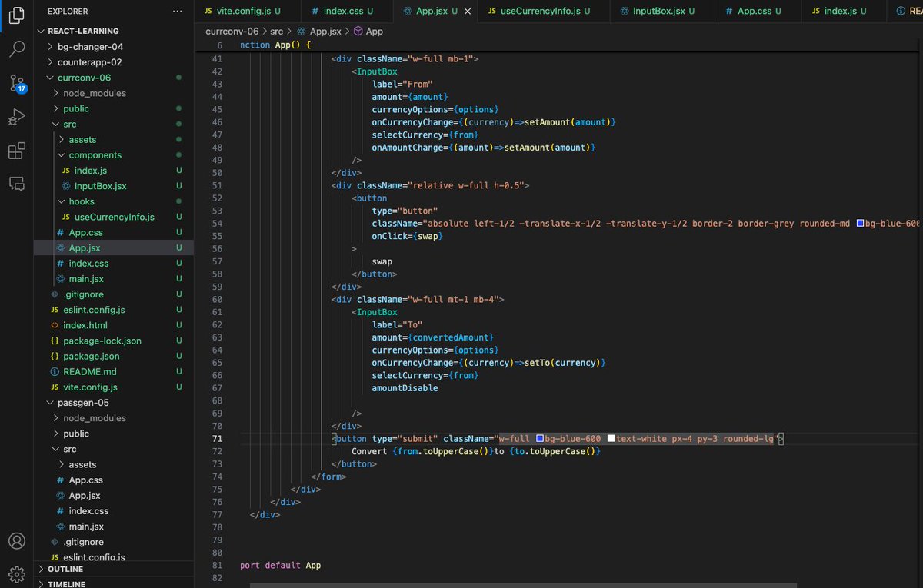Open package-lock.json in the file tree
Screen dimensions: 923x588
point(113,341)
